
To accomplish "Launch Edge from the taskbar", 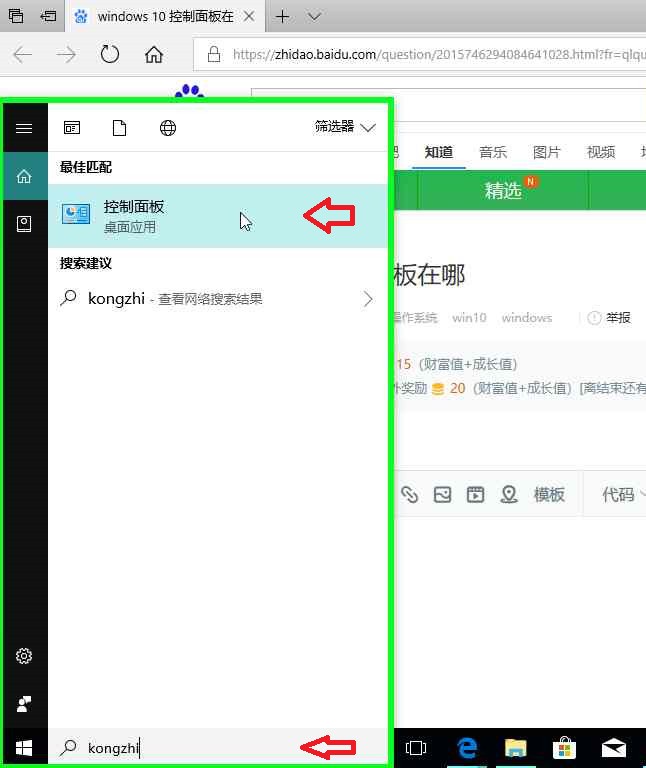I will [x=467, y=748].
